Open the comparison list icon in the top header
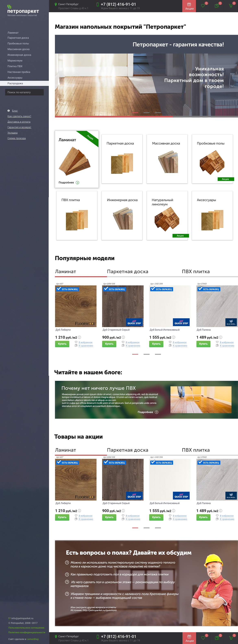The width and height of the screenshot is (238, 644). tap(217, 5)
